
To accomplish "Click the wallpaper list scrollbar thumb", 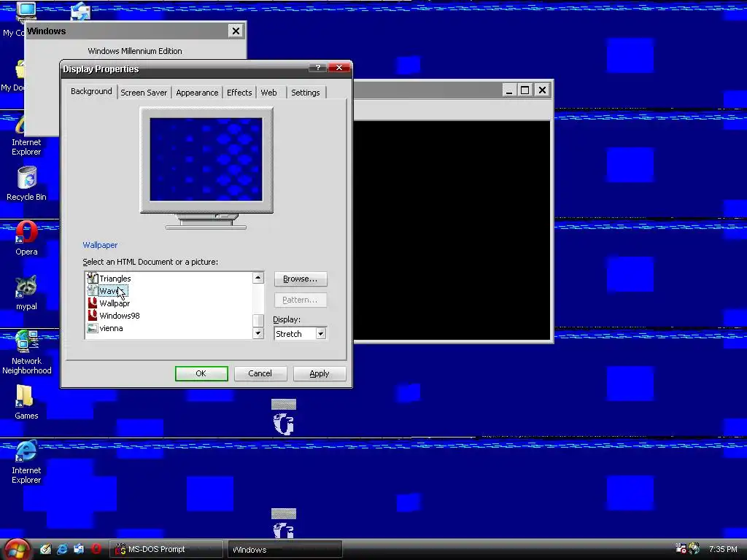I will click(x=258, y=321).
